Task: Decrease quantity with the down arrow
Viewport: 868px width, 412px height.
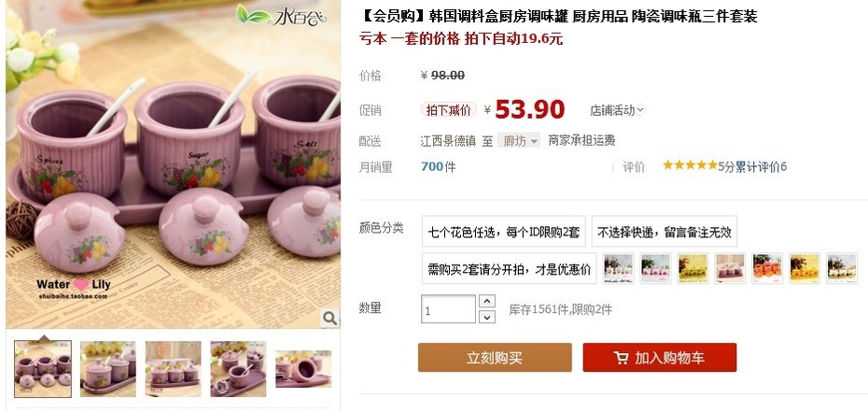Action: [486, 317]
